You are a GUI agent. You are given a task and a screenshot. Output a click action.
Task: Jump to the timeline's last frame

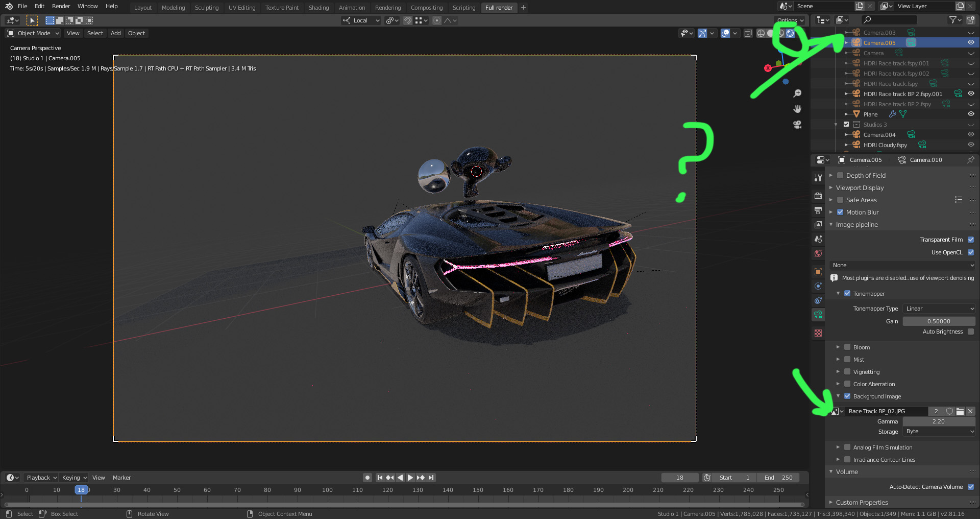click(431, 478)
